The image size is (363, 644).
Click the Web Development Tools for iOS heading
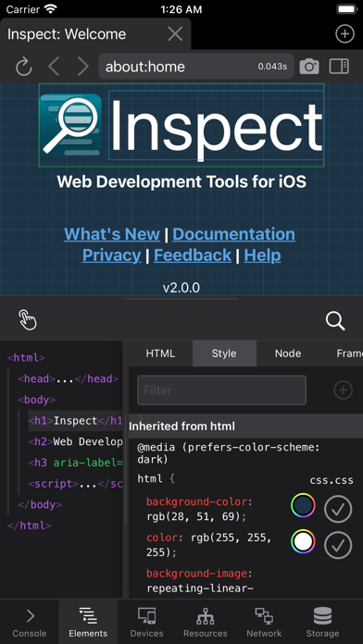181,181
